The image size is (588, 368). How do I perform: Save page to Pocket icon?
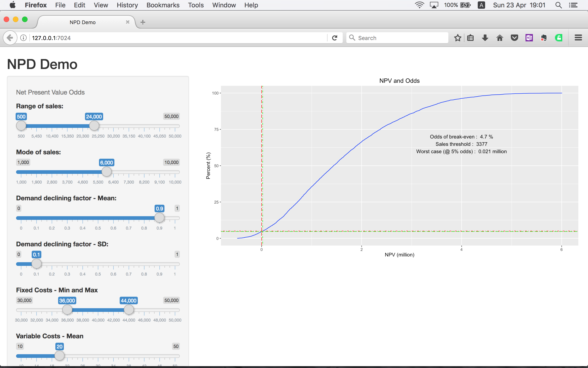point(514,38)
